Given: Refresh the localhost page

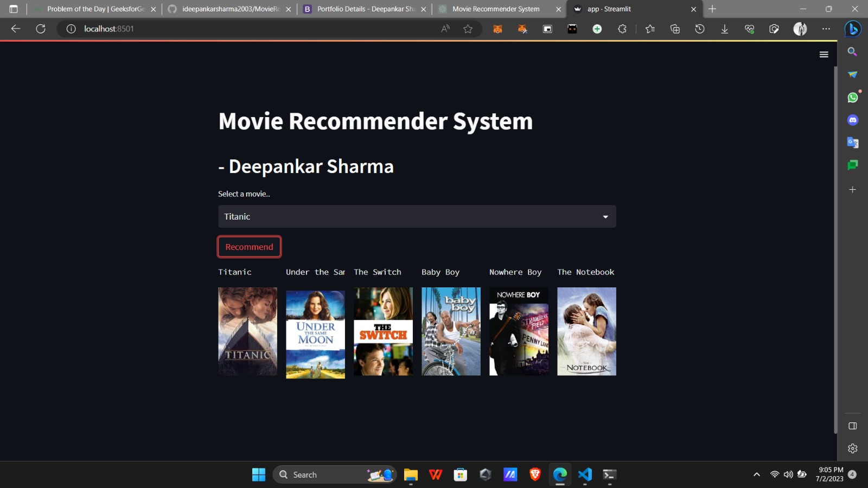Looking at the screenshot, I should [x=41, y=29].
